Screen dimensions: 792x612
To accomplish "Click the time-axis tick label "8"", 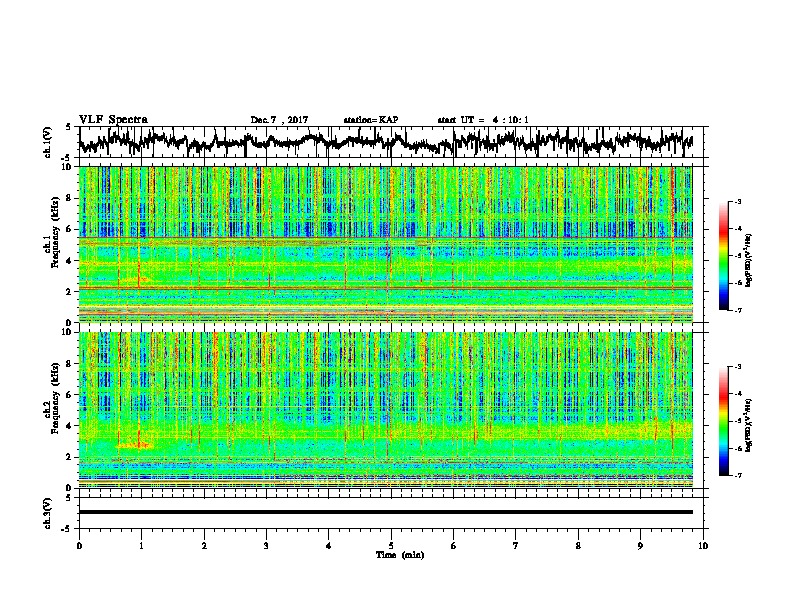I will click(578, 546).
